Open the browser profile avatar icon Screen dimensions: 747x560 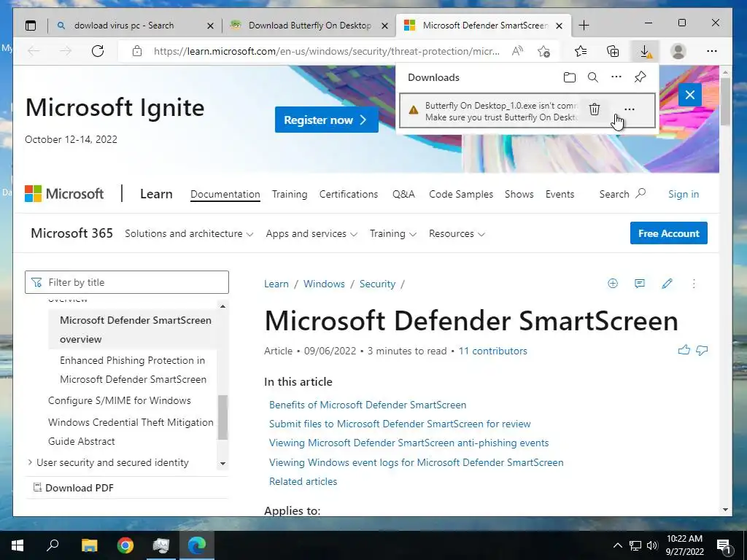pyautogui.click(x=678, y=51)
